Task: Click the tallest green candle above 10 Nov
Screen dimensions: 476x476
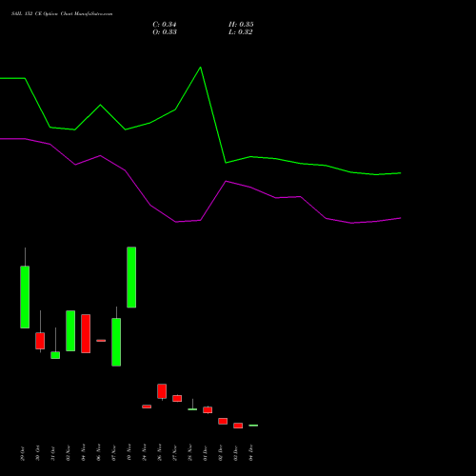Action: point(131,277)
